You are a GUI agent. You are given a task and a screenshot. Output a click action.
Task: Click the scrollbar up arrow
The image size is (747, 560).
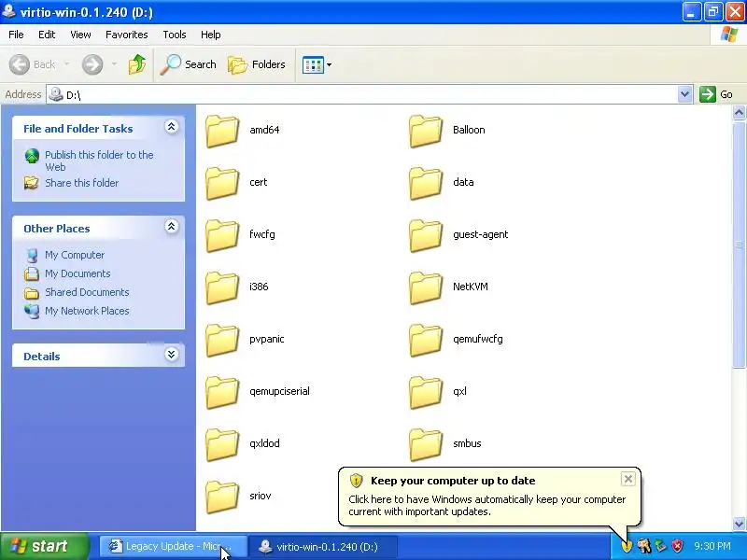[x=739, y=112]
